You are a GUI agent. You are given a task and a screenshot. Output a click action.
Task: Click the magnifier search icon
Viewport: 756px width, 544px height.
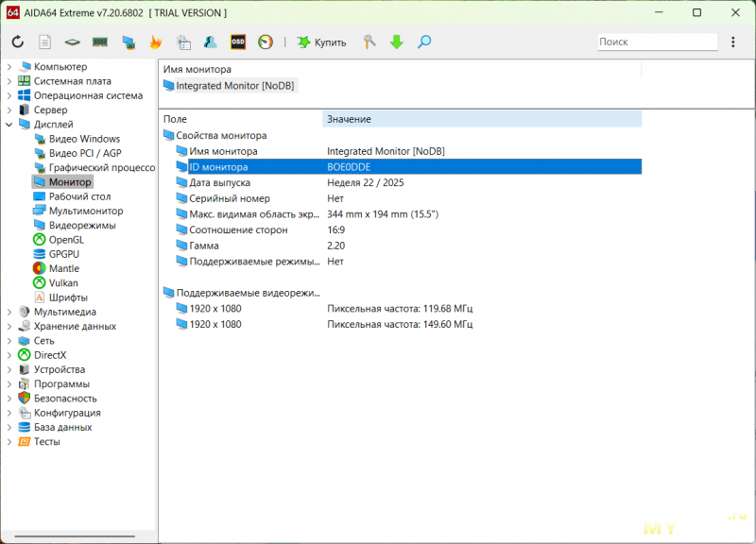tap(424, 42)
